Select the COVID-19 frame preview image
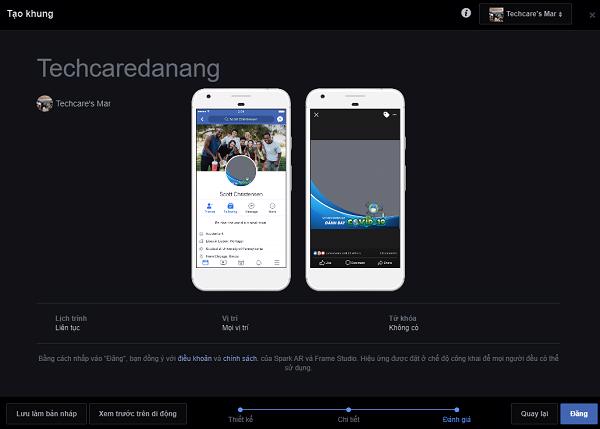600x429 pixels. [356, 188]
